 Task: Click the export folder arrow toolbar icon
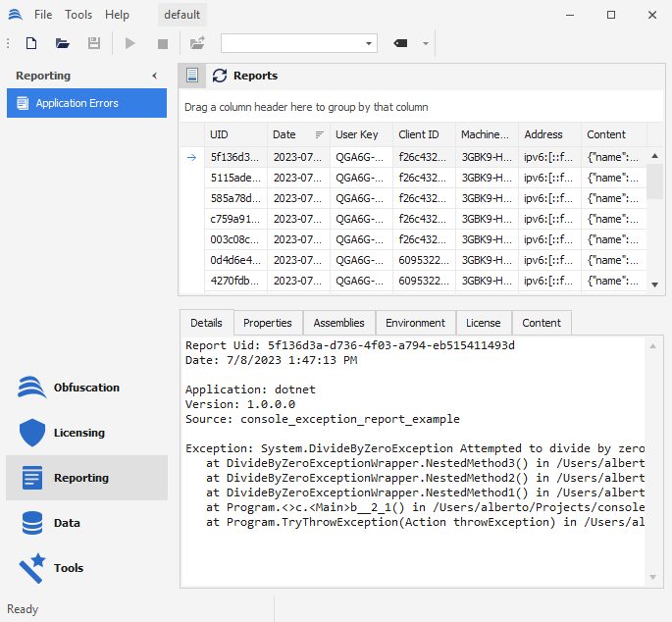click(x=197, y=43)
